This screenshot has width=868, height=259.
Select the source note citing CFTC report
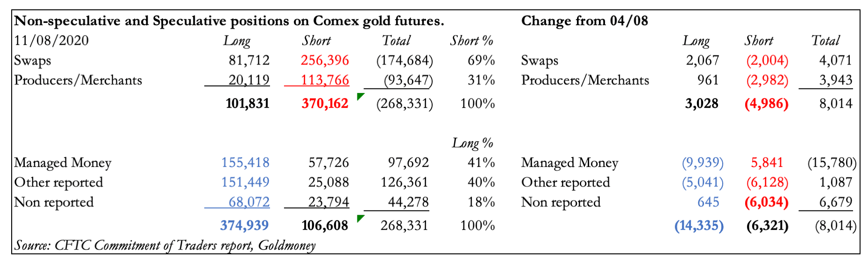coord(165,245)
